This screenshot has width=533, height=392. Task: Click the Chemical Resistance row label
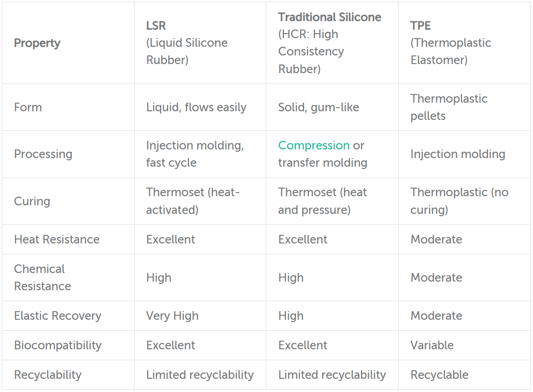click(43, 278)
